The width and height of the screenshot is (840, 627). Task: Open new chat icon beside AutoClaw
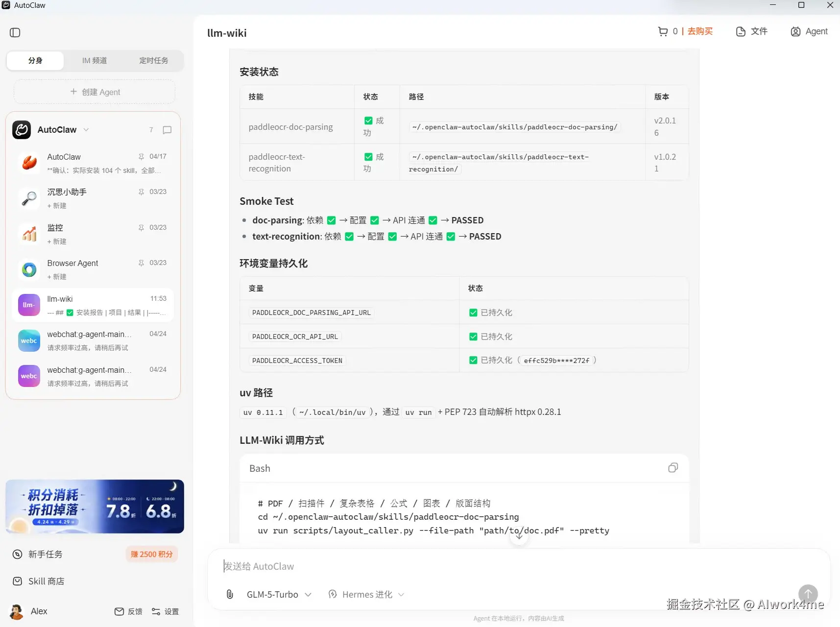pyautogui.click(x=167, y=130)
